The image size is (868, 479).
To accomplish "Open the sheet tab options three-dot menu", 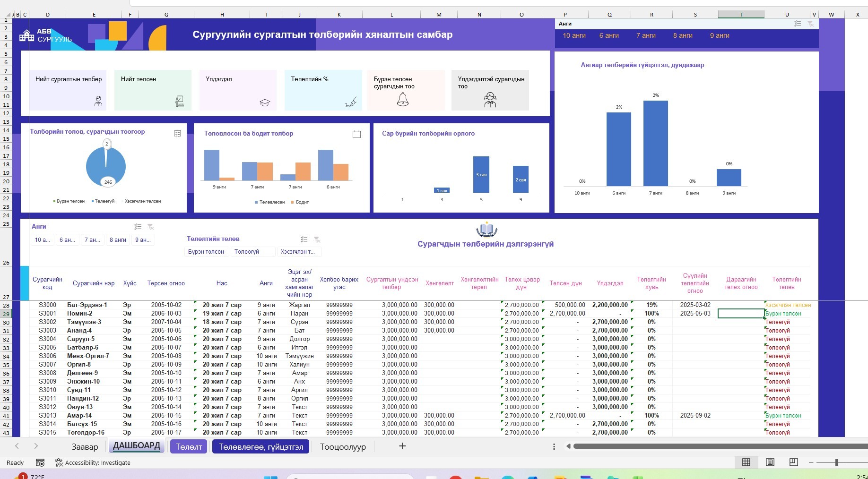I will (554, 446).
